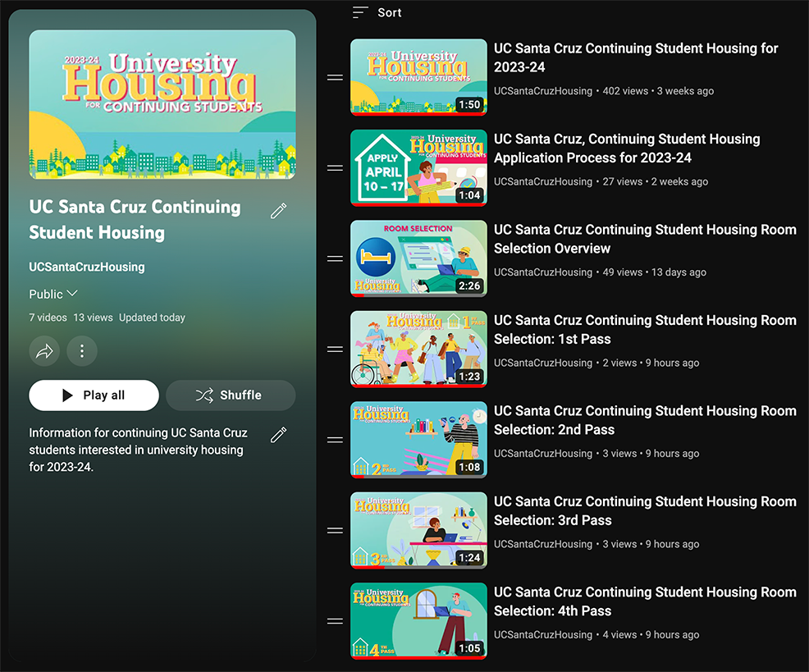Viewport: 809px width, 672px height.
Task: Click the large playlist cover thumbnail
Action: click(x=162, y=104)
